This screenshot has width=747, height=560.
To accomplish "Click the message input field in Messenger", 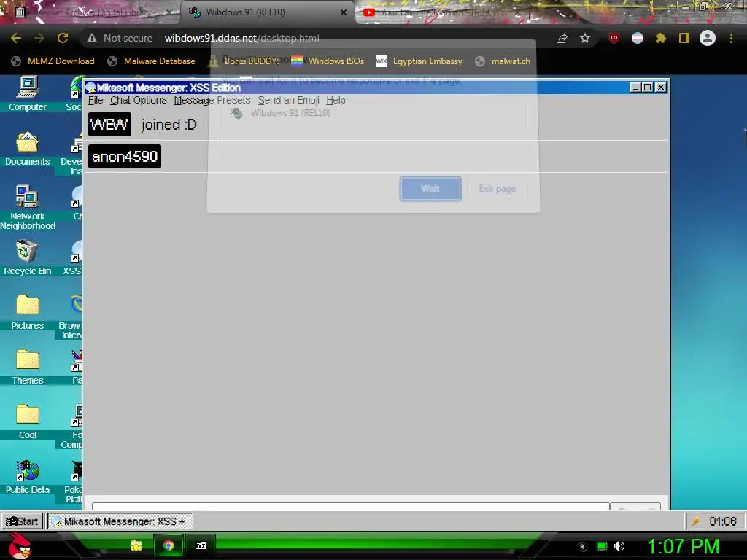I will (x=351, y=506).
